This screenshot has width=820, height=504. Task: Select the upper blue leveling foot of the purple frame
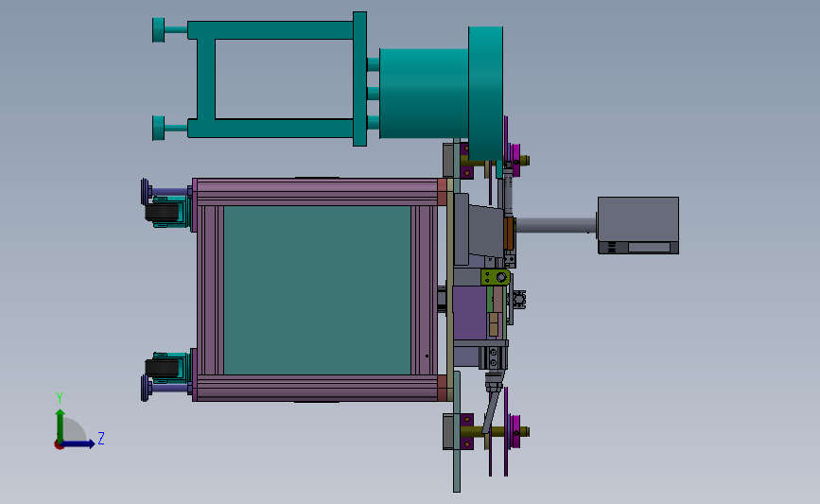coord(146,192)
